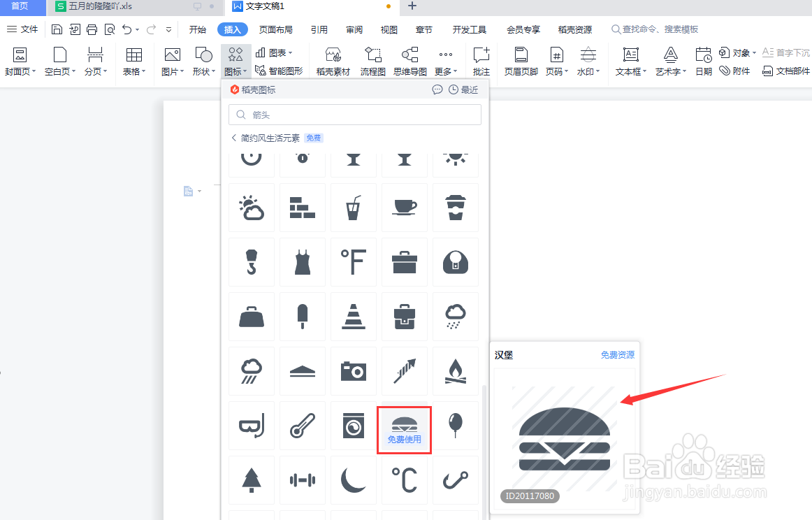This screenshot has width=812, height=520.
Task: Open the 封面页 (Cover Page) dropdown
Action: coord(20,62)
